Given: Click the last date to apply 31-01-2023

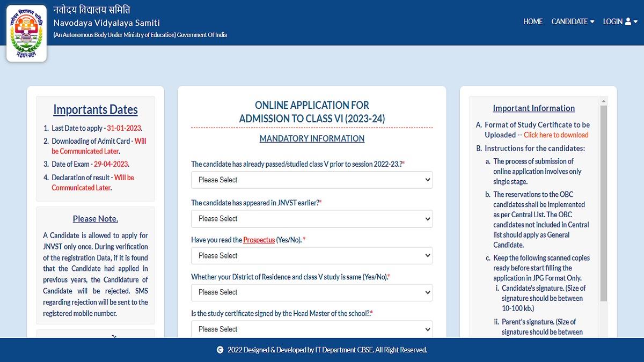Looking at the screenshot, I should click(x=124, y=128).
